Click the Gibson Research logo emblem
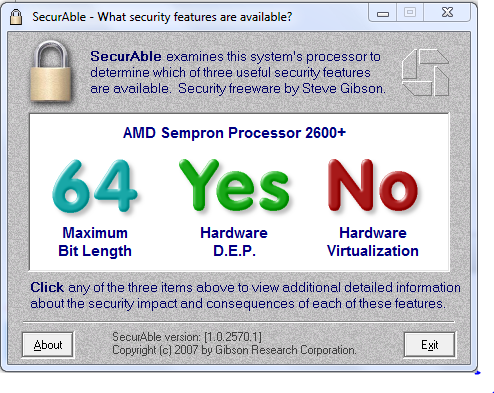494x393 pixels. 426,73
